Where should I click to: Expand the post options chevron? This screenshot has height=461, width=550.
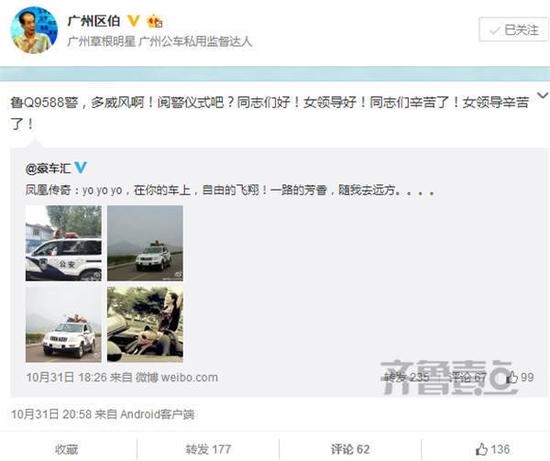pos(543,95)
